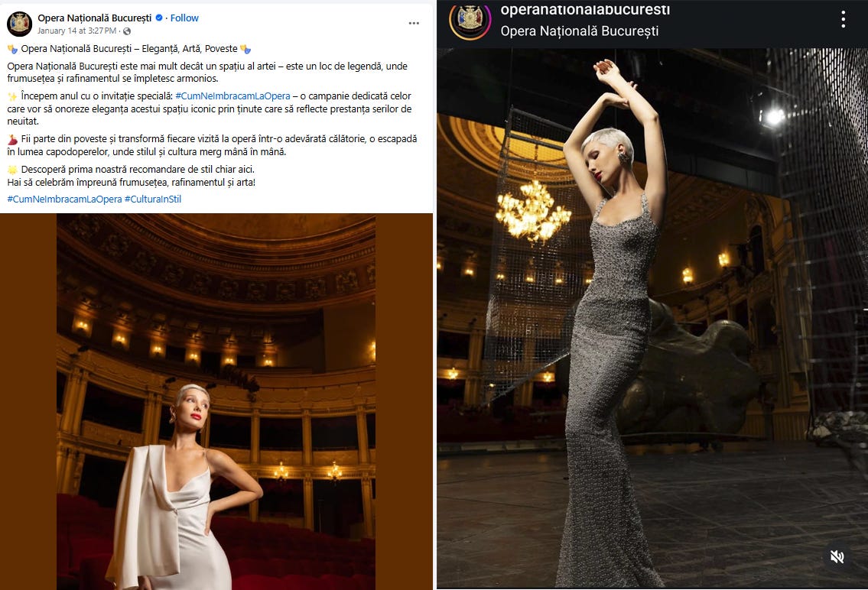868x590 pixels.
Task: Open Instagram vertical three-dot options menu
Action: [x=843, y=20]
